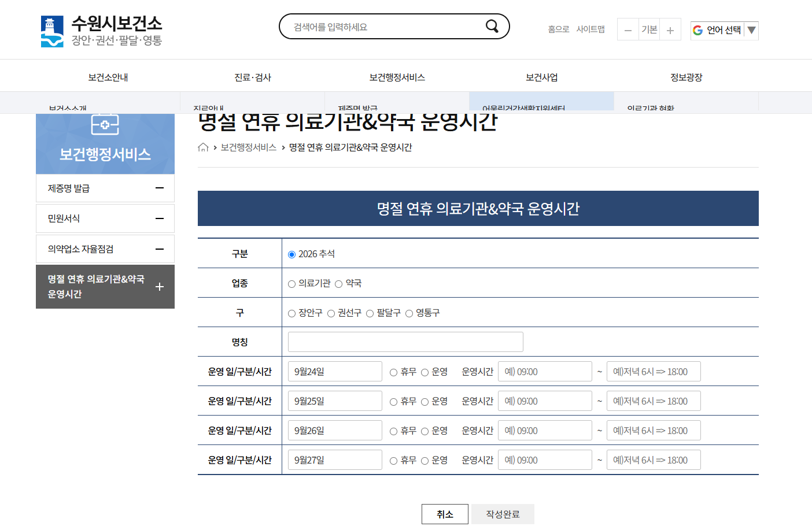Viewport: 812px width, 530px height.
Task: Click the end time field for 9월25일
Action: [654, 401]
